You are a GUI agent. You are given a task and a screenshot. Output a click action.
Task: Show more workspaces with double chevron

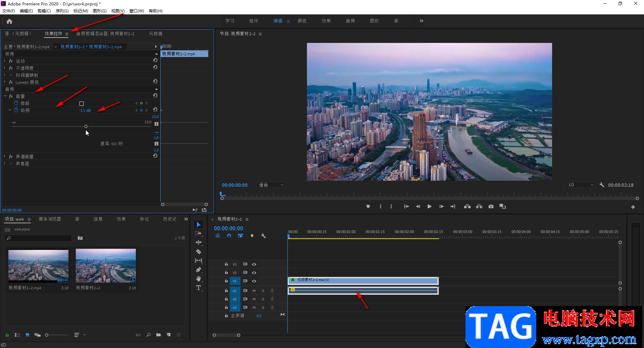pos(422,21)
